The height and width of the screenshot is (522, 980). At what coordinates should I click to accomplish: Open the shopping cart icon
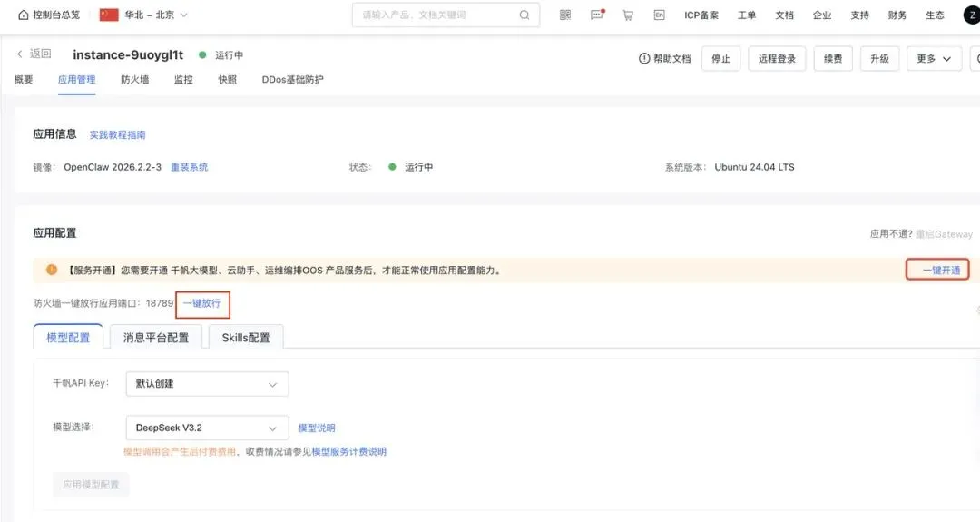coord(628,15)
